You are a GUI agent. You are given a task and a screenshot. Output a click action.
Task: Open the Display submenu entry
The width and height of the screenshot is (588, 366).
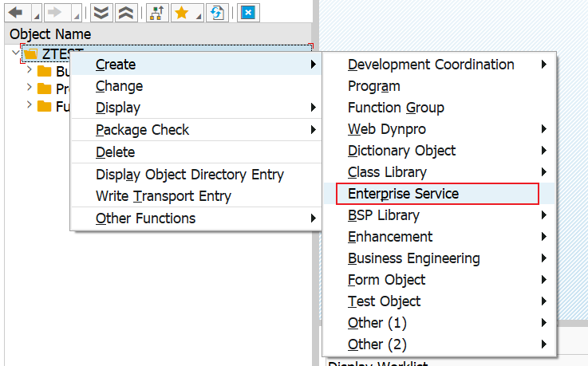[196, 108]
